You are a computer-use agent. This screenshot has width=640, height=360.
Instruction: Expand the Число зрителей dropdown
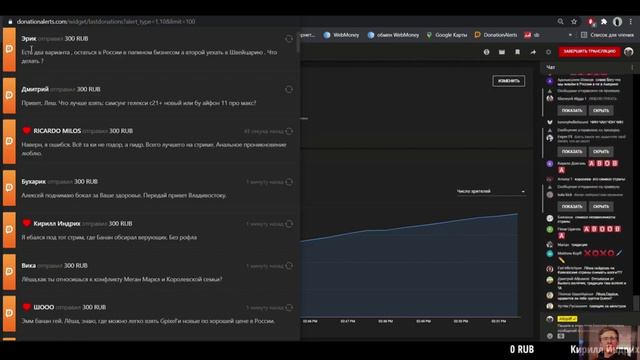[491, 191]
